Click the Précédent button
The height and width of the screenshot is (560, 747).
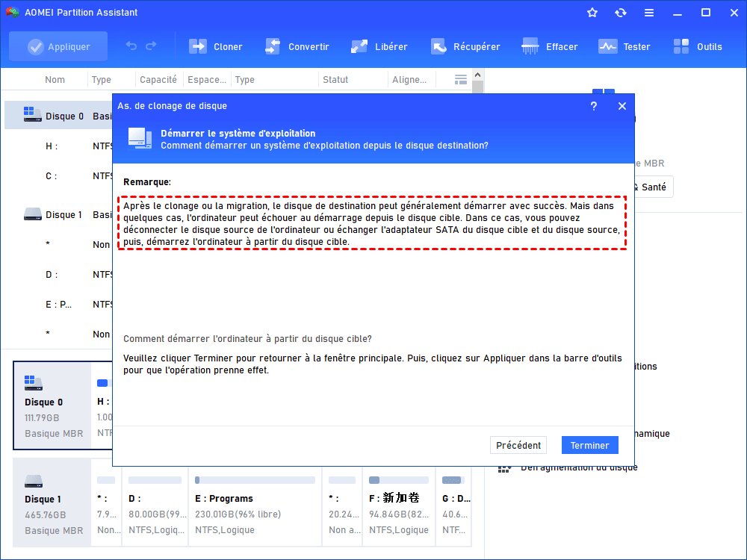518,445
